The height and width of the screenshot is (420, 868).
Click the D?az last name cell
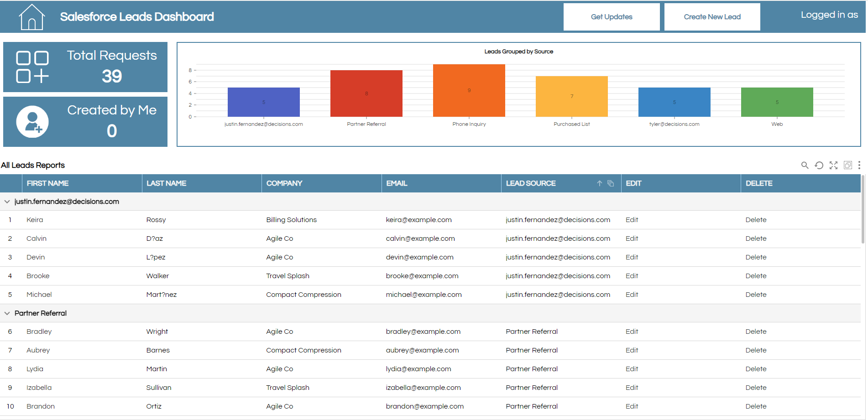[x=154, y=239]
